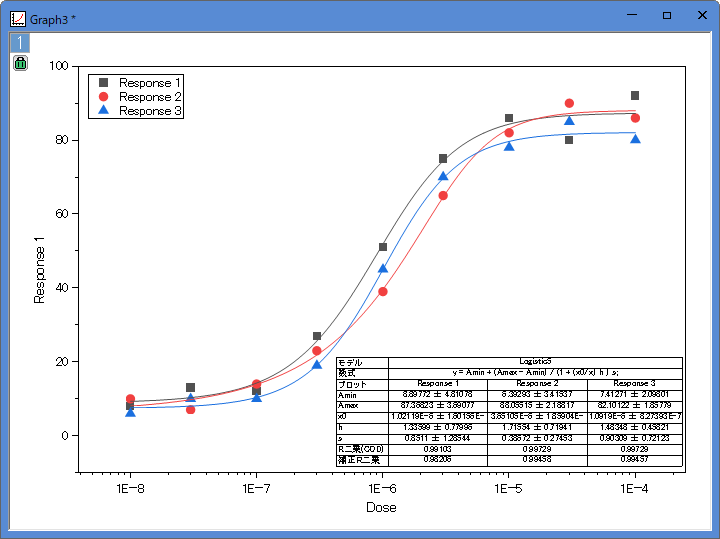Click the blue triangle symbol in legend

click(x=103, y=111)
